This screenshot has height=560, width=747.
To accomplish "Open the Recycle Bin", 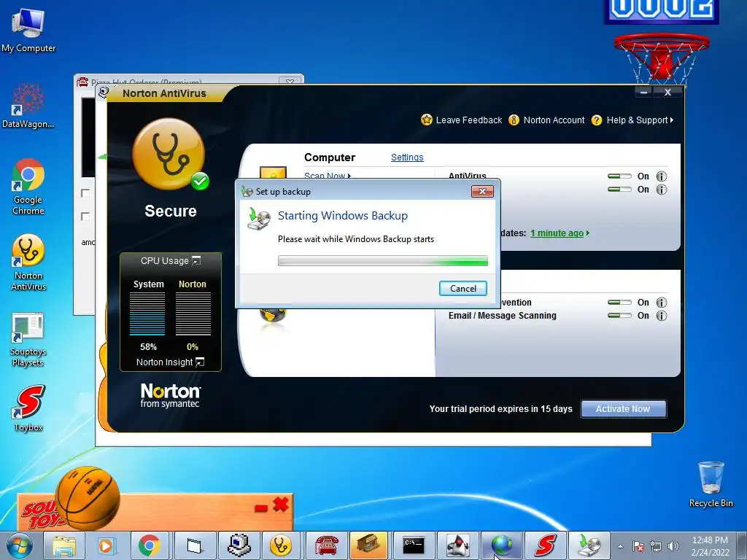I will click(x=711, y=484).
